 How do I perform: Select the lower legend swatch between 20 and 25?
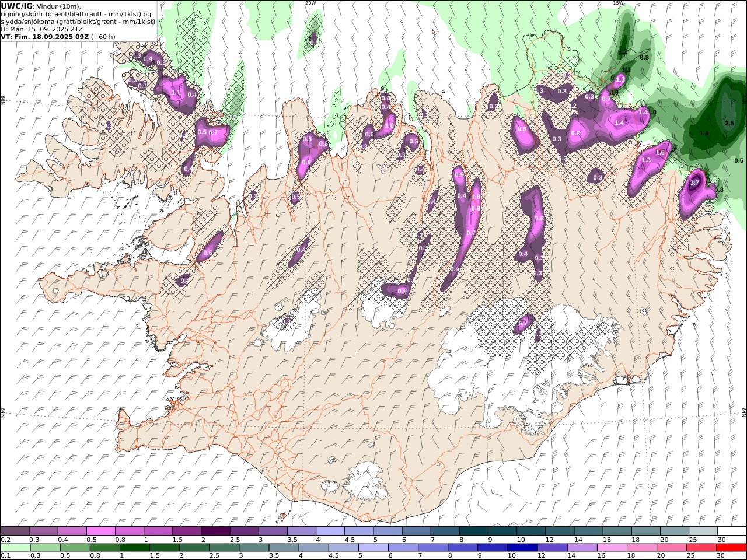(x=671, y=548)
